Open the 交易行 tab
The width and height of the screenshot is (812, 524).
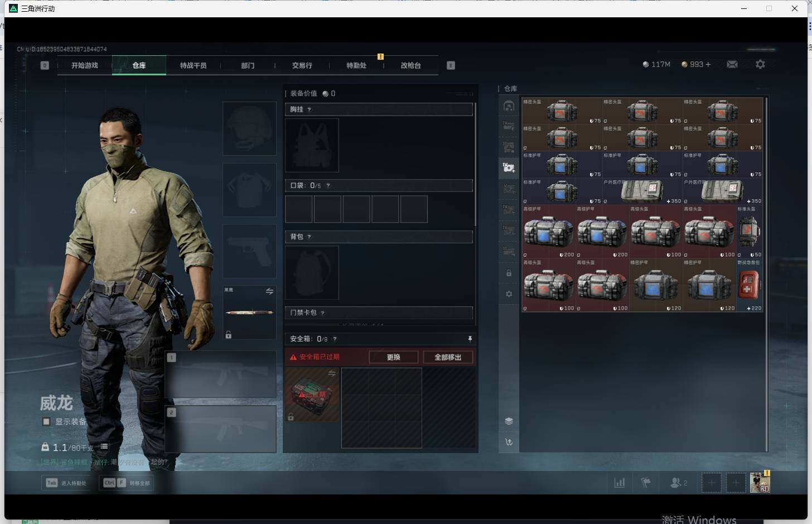pyautogui.click(x=302, y=65)
